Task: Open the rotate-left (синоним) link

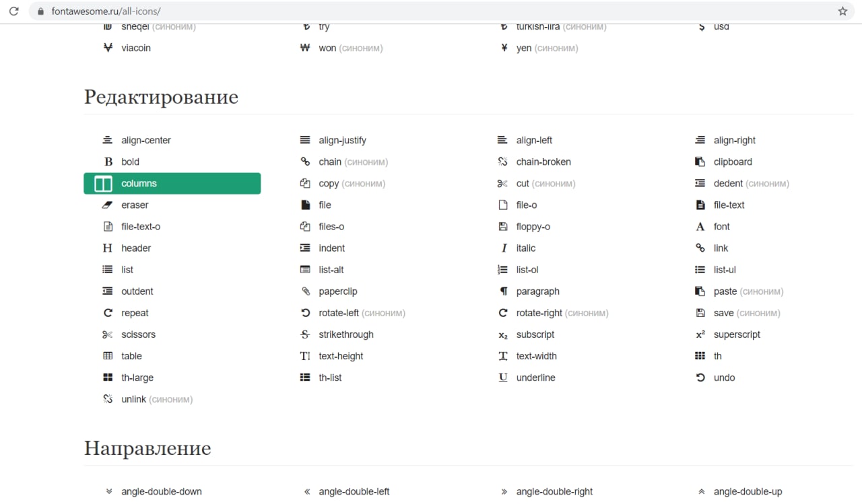Action: click(x=362, y=313)
